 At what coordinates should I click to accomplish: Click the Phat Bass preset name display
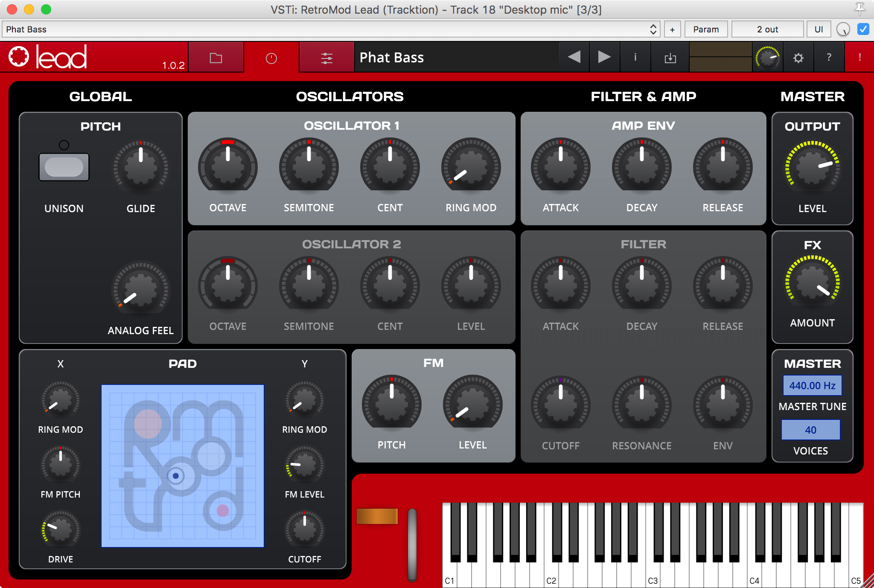tap(457, 58)
